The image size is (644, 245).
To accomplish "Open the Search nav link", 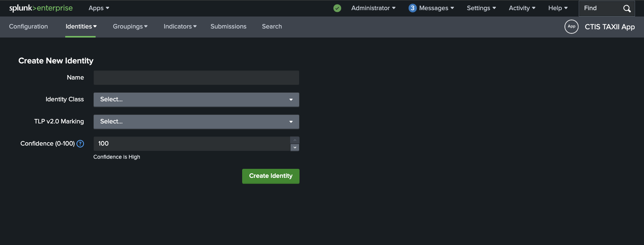I will [x=272, y=27].
